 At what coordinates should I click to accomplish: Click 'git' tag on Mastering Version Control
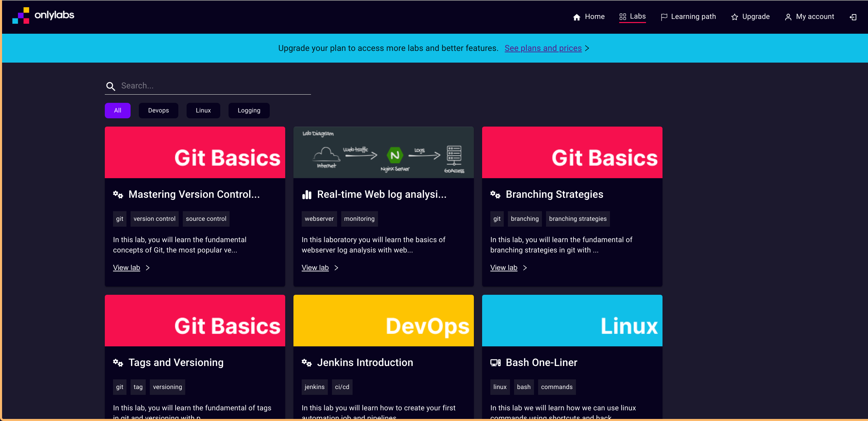point(120,219)
